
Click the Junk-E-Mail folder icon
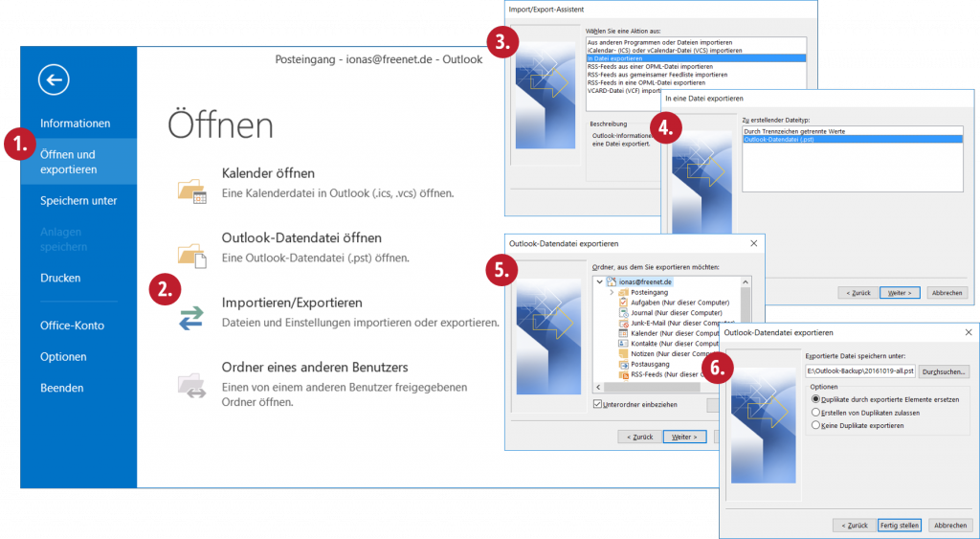pyautogui.click(x=623, y=323)
